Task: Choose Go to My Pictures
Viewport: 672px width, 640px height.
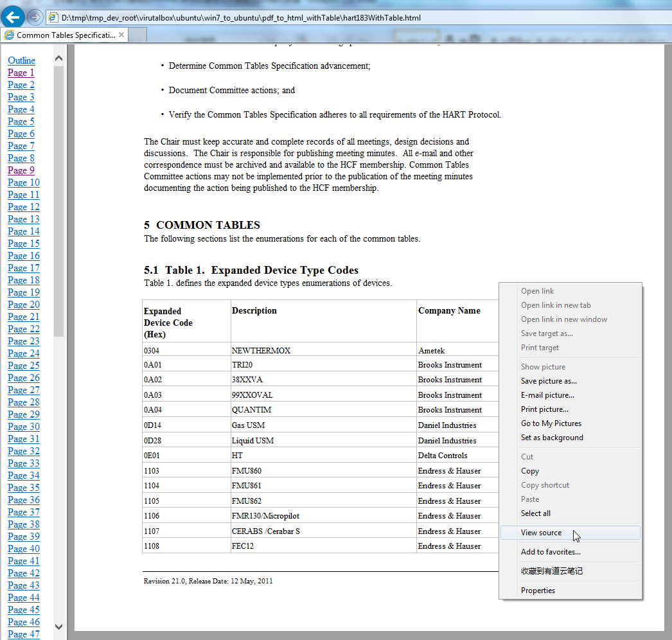Action: coord(570,423)
